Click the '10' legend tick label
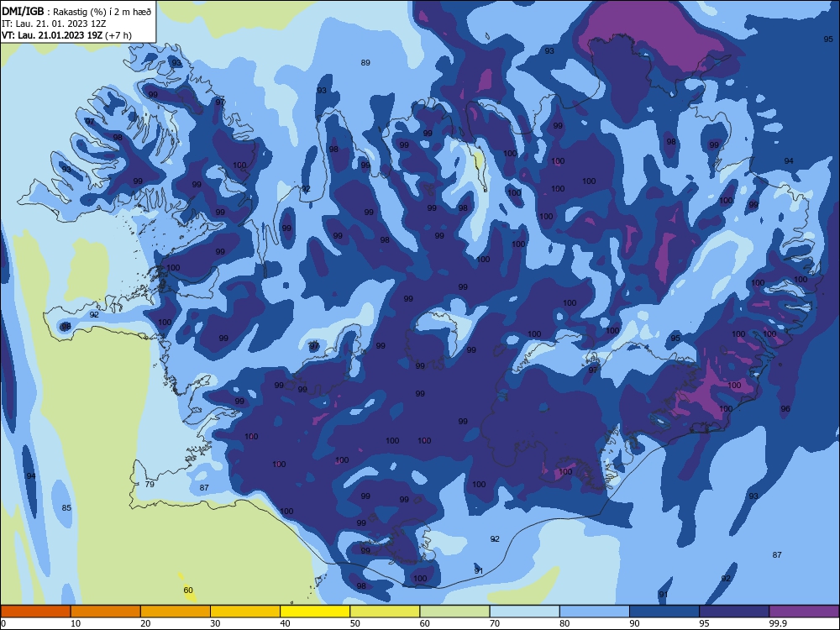 coord(76,623)
